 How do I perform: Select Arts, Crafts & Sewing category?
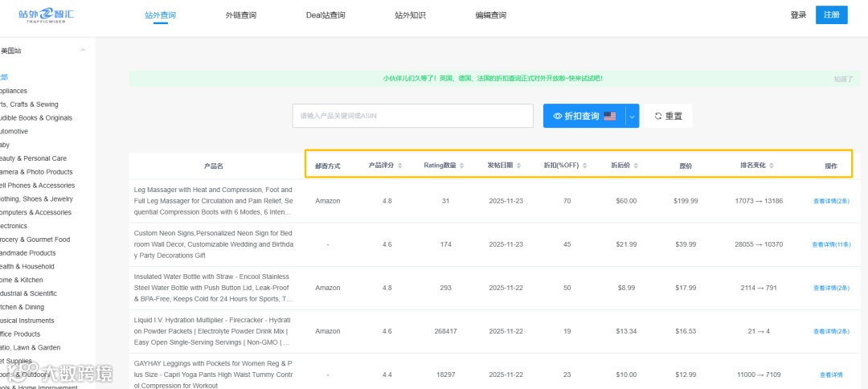pos(30,104)
